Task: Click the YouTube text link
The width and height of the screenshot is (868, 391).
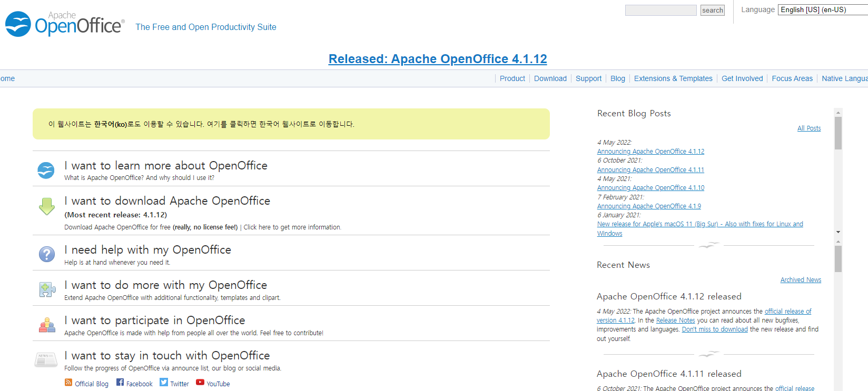Action: pyautogui.click(x=218, y=384)
